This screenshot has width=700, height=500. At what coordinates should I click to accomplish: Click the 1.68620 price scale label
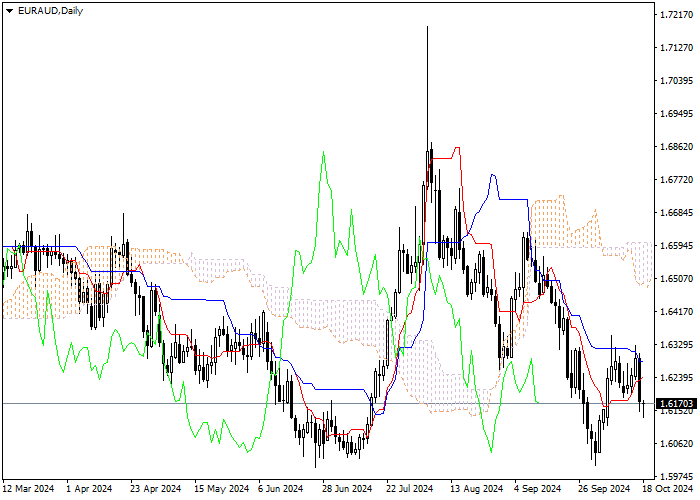pyautogui.click(x=676, y=147)
